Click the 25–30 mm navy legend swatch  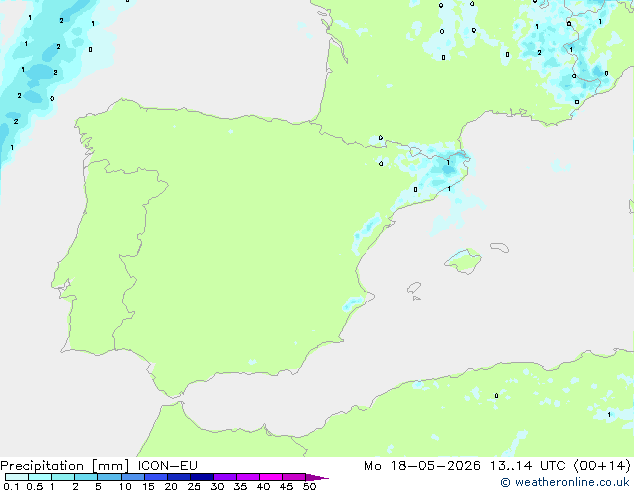click(x=202, y=477)
